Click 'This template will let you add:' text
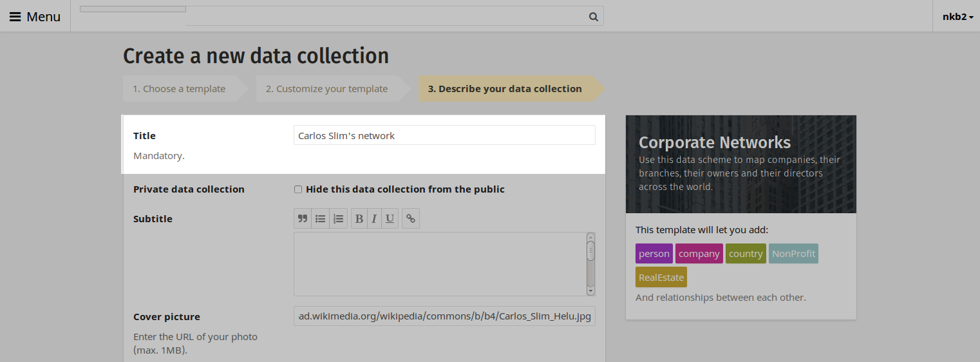The image size is (980, 362). pyautogui.click(x=702, y=230)
